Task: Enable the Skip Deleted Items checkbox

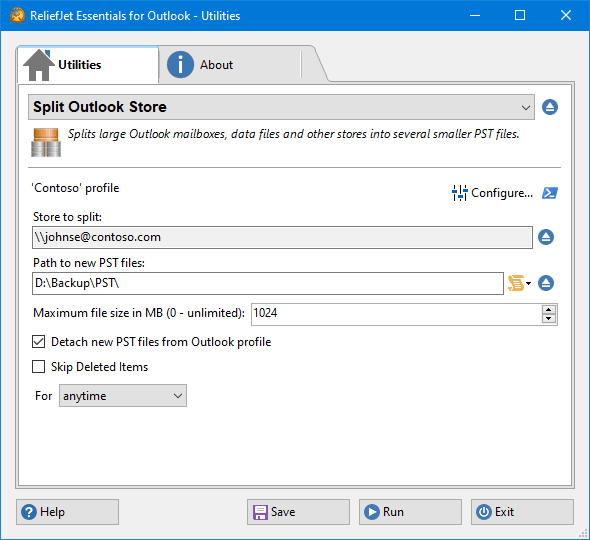Action: point(38,367)
